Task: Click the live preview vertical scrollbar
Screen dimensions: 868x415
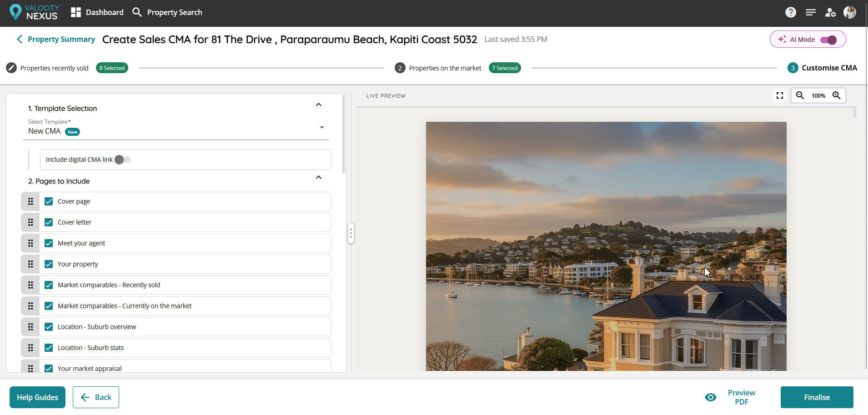Action: tap(855, 113)
